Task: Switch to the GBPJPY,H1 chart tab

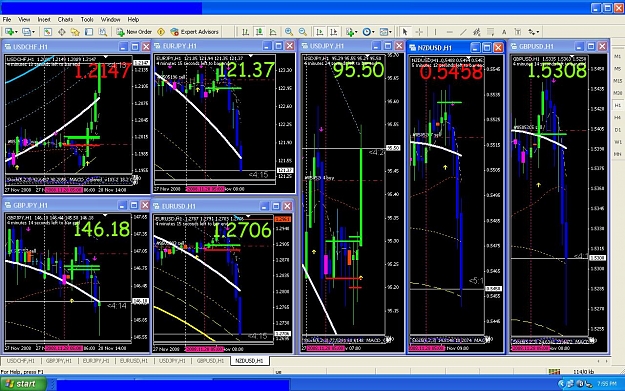Action: pyautogui.click(x=59, y=361)
